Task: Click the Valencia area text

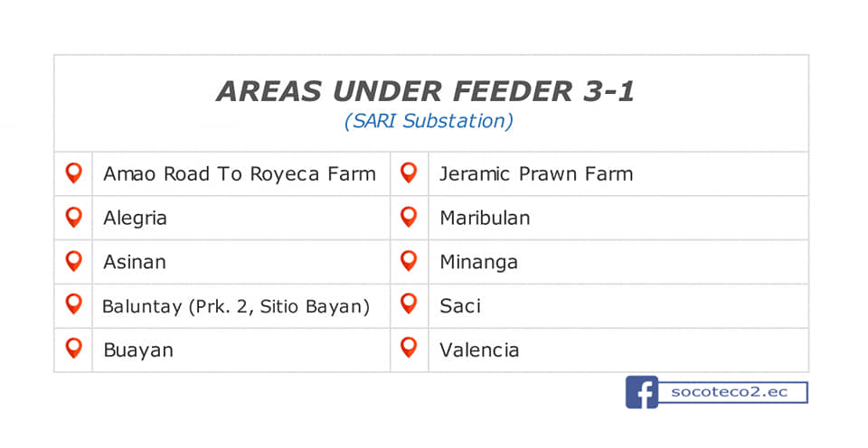Action: [479, 350]
